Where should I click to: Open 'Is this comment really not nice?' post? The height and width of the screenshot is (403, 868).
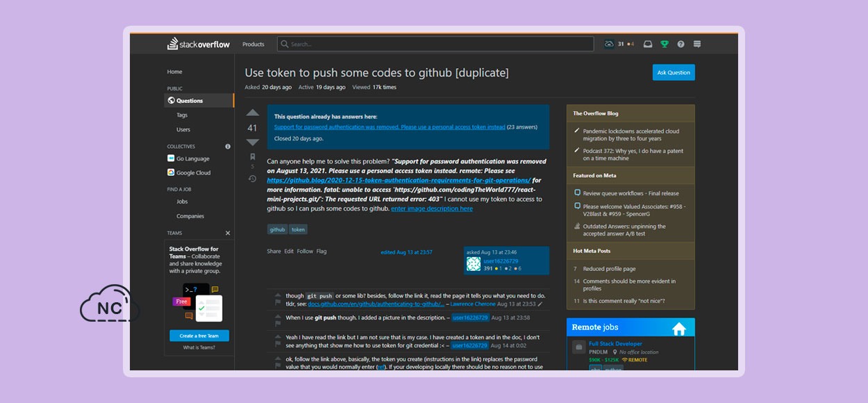click(623, 301)
